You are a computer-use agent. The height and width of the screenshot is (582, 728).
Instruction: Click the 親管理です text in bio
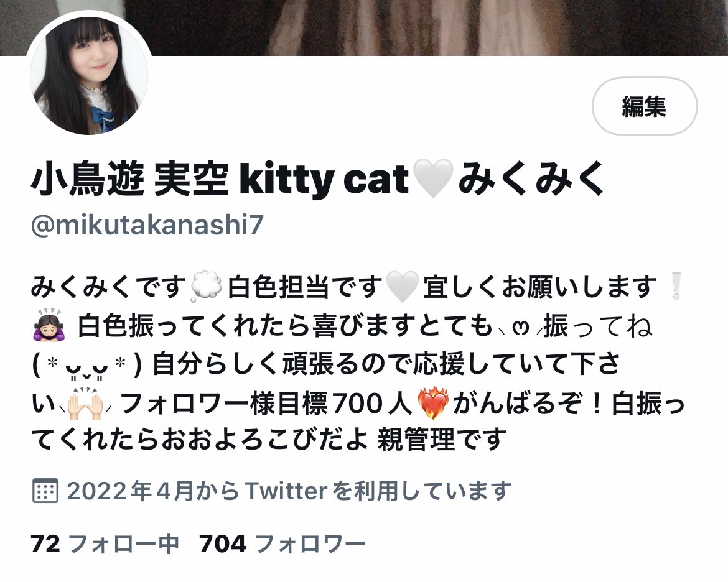[x=442, y=439]
